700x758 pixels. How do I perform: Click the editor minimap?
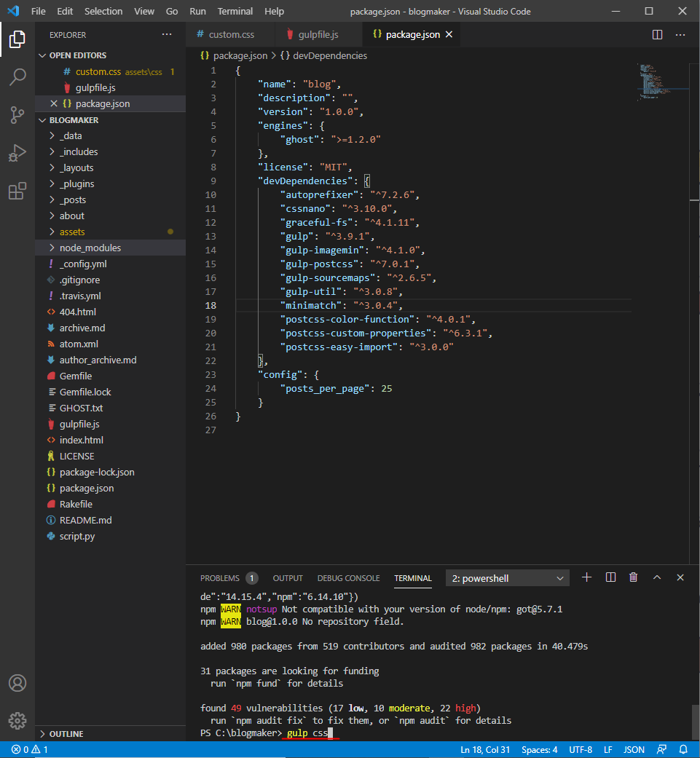[663, 82]
